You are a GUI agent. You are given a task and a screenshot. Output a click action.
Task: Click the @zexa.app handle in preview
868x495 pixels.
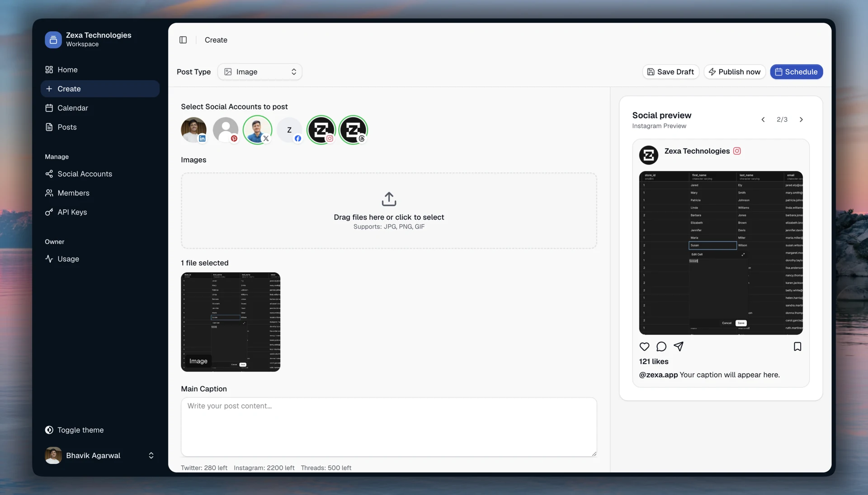click(x=658, y=375)
